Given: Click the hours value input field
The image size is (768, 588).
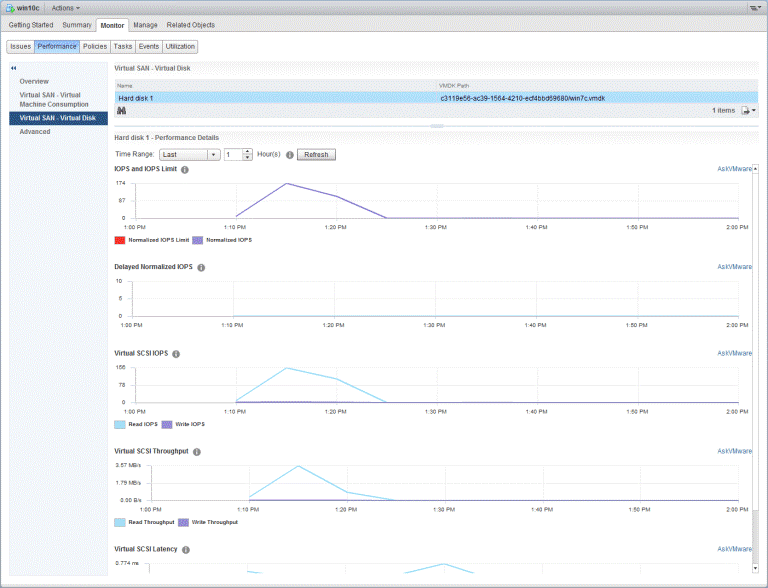Looking at the screenshot, I should point(233,155).
